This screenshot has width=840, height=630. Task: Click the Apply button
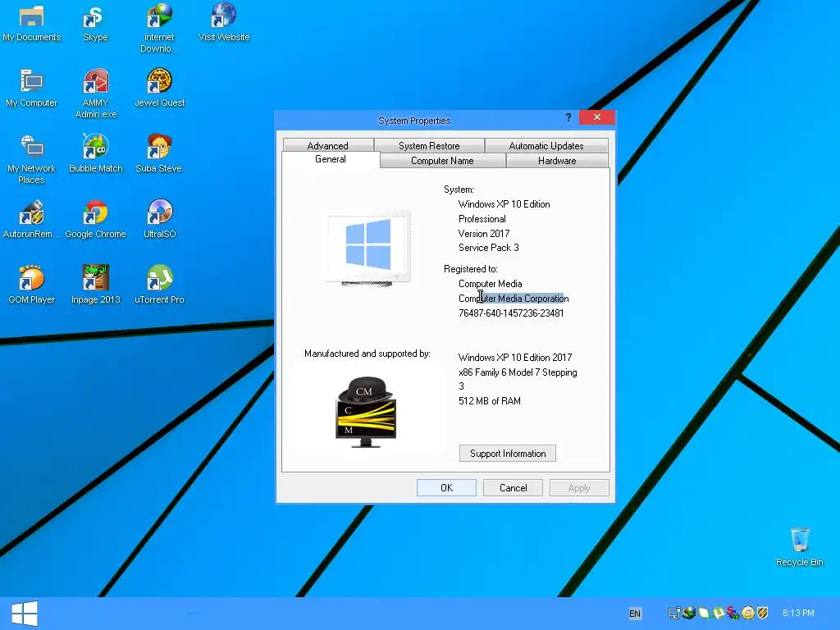(x=579, y=487)
